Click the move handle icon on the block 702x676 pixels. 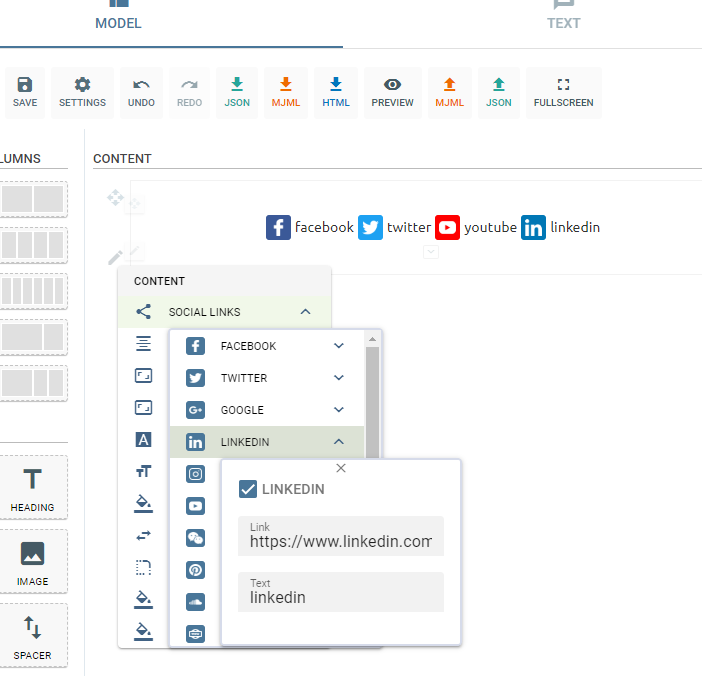116,197
